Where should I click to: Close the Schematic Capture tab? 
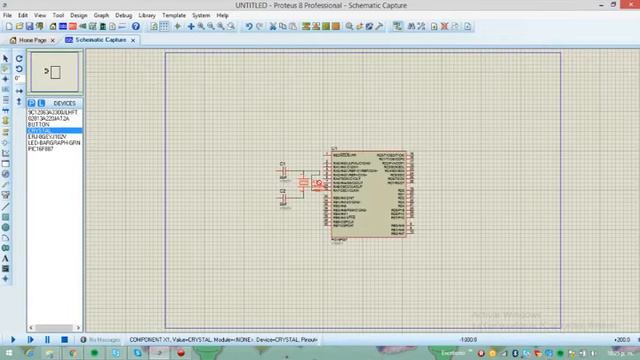click(x=133, y=40)
